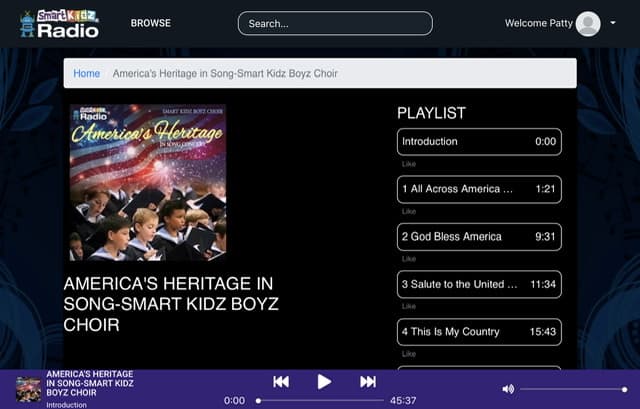Go to the Home breadcrumb link
The height and width of the screenshot is (409, 640).
[x=87, y=73]
